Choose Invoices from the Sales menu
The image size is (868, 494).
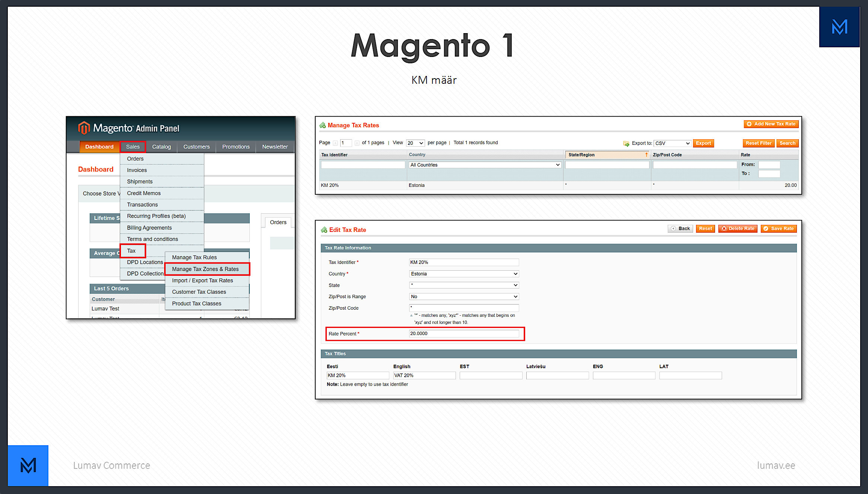tap(162, 170)
